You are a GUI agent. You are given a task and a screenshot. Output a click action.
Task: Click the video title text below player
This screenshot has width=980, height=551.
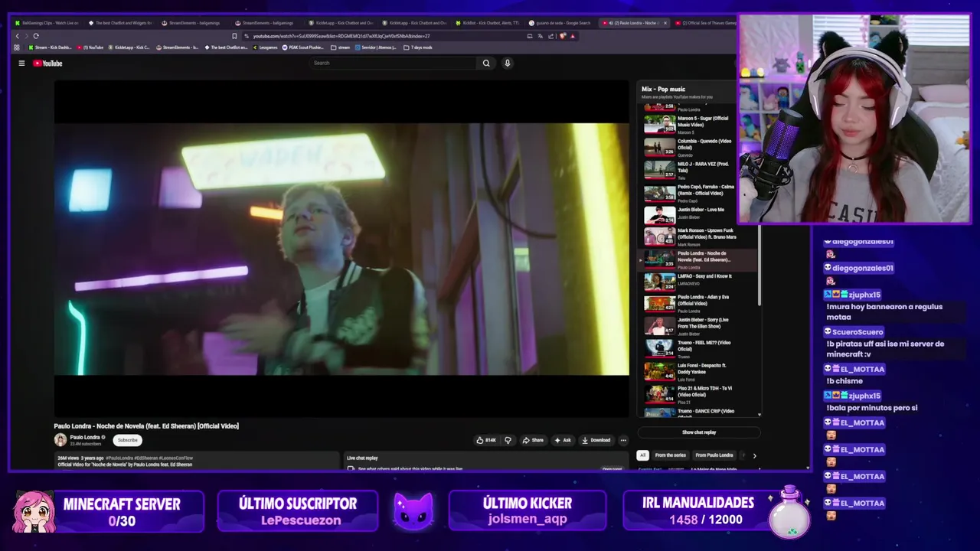(146, 426)
